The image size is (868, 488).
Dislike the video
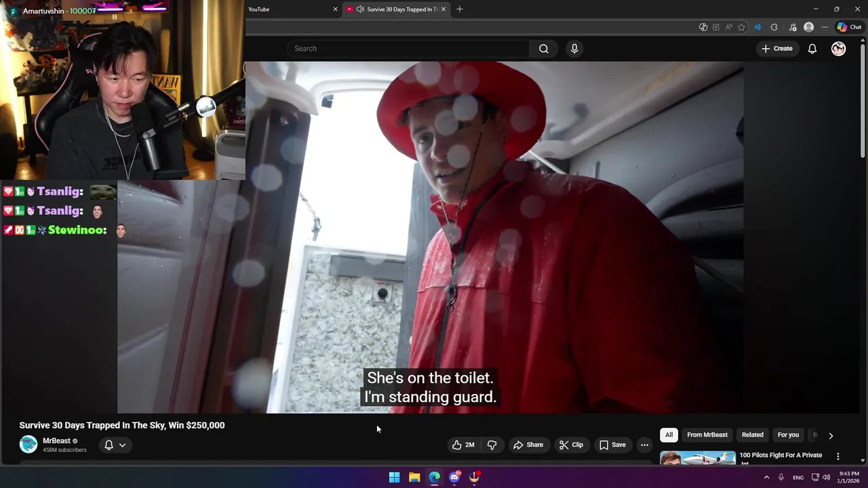[492, 445]
